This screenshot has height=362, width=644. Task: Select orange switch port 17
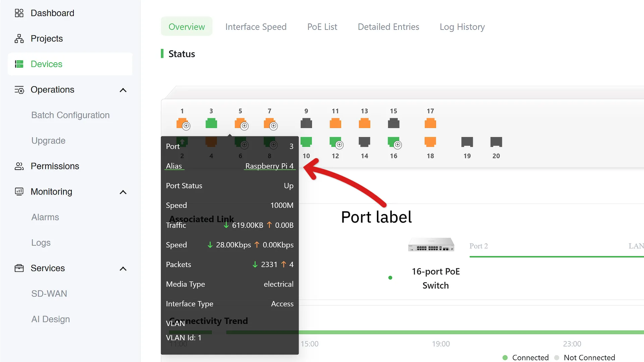[x=430, y=123]
